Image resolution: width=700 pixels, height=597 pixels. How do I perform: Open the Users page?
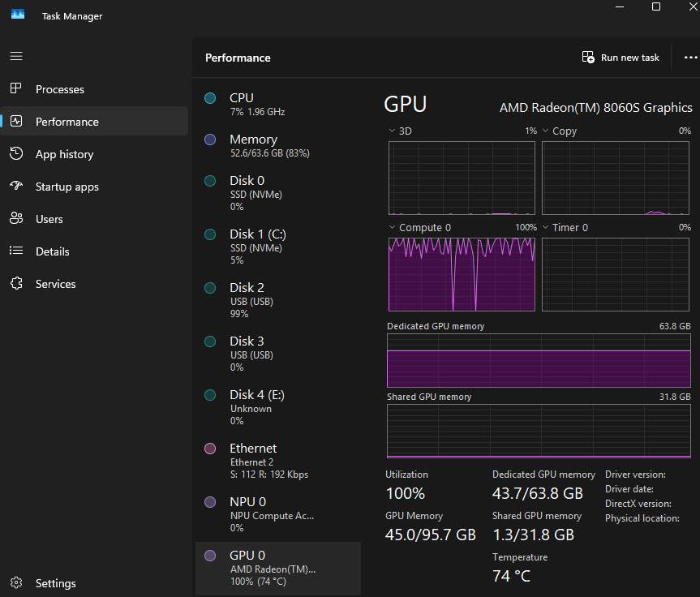pos(94,219)
